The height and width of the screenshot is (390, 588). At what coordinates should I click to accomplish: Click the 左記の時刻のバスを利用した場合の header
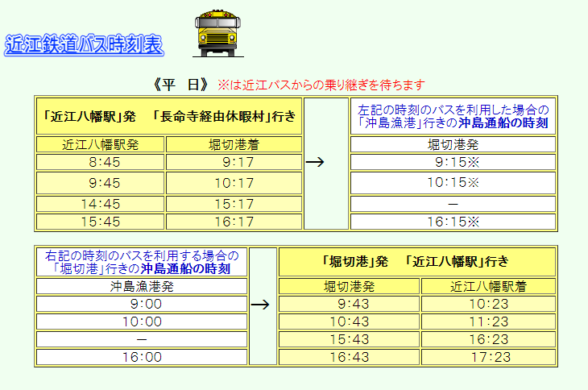point(453,116)
